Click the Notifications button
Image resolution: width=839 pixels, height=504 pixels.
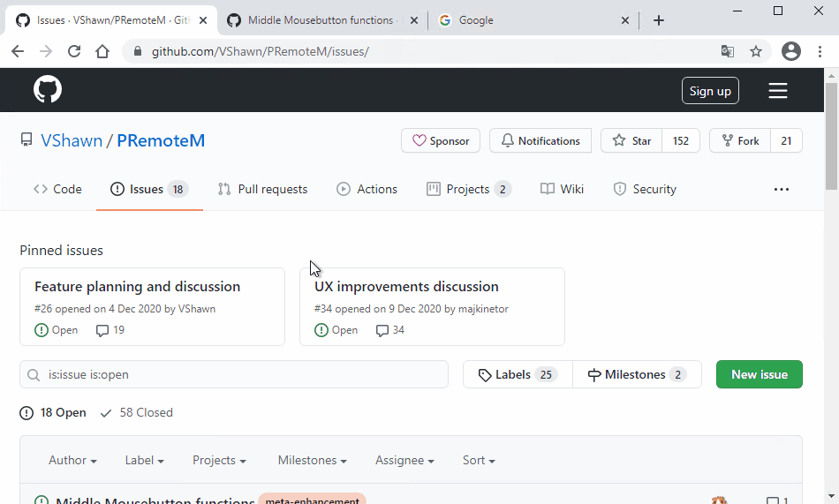click(540, 140)
